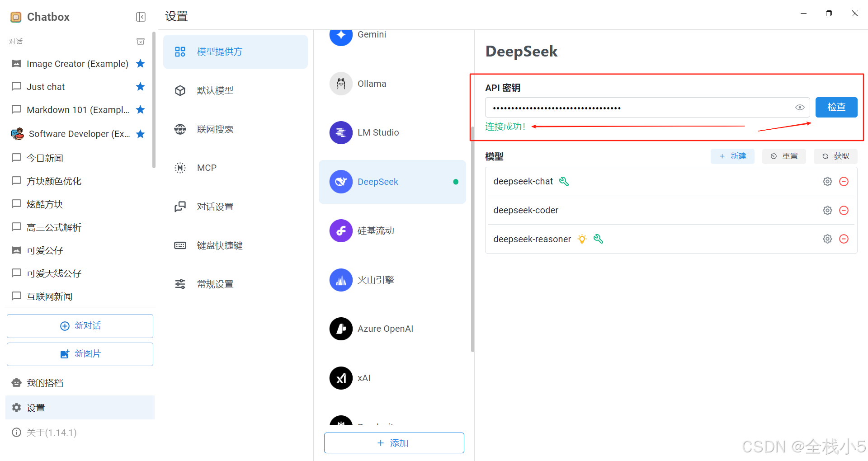Open 设置 in the sidebar

(80, 408)
